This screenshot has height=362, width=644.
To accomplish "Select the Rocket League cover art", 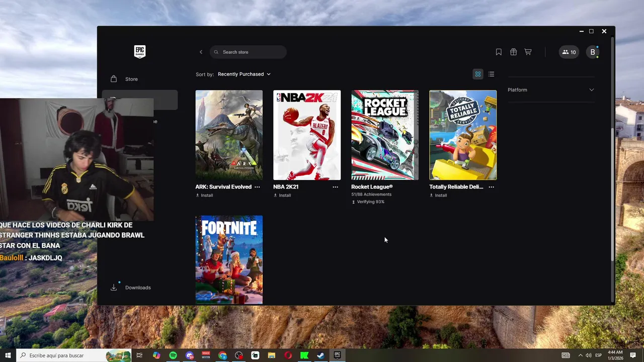I will pos(385,135).
